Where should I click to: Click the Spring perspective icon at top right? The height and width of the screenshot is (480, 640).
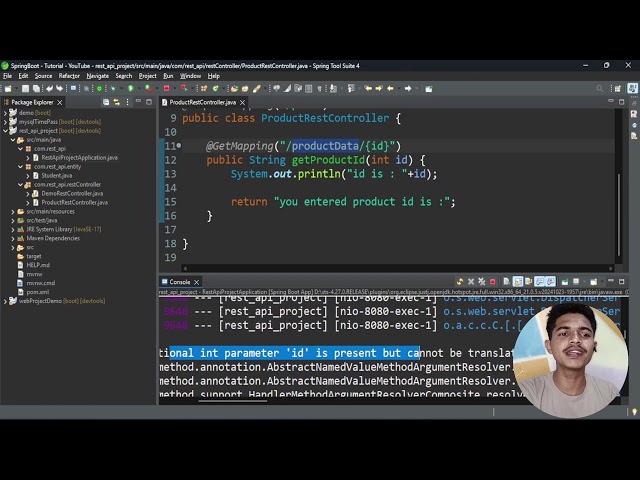coord(633,88)
